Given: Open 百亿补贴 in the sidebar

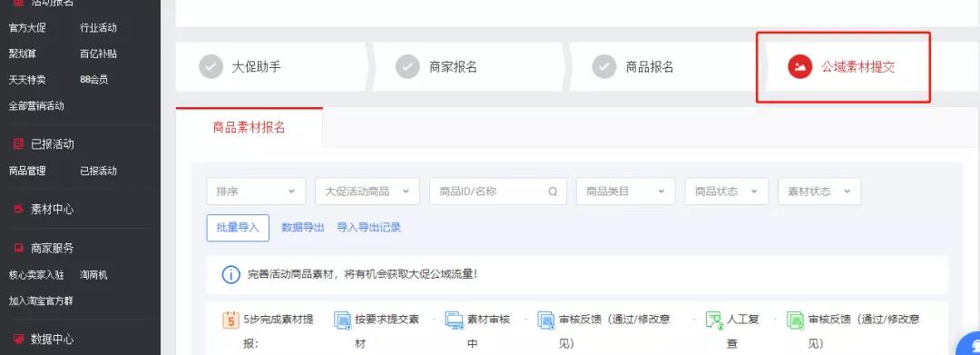Looking at the screenshot, I should [98, 54].
